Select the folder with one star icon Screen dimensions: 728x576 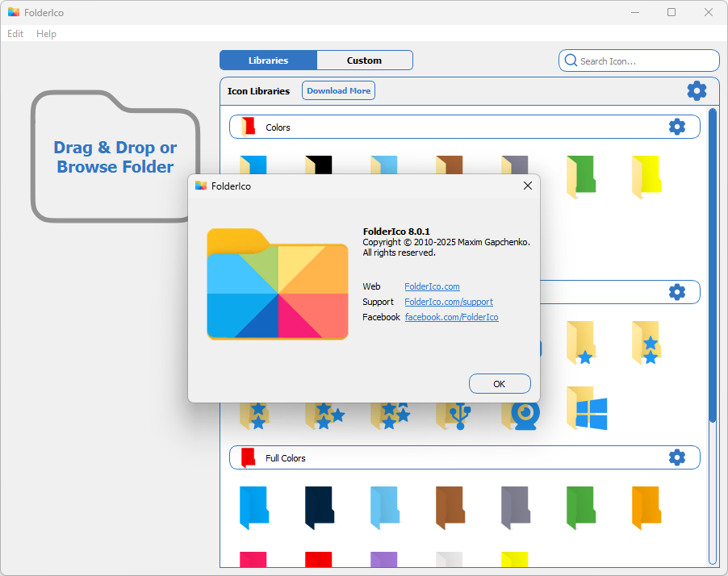pos(581,343)
